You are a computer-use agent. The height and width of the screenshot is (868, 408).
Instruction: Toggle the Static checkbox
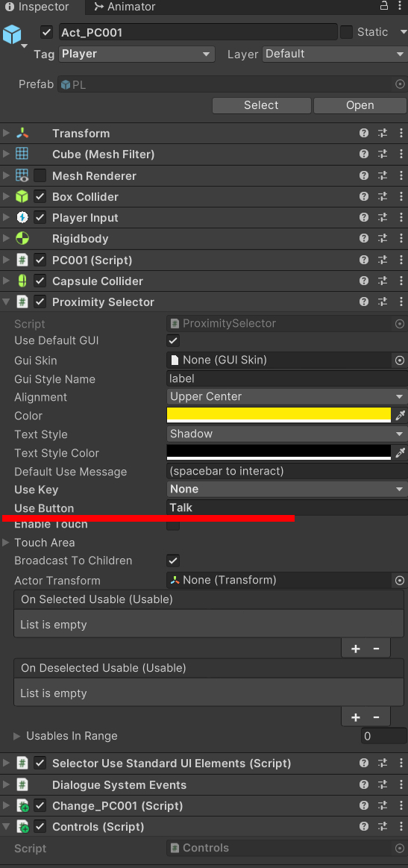[x=346, y=32]
